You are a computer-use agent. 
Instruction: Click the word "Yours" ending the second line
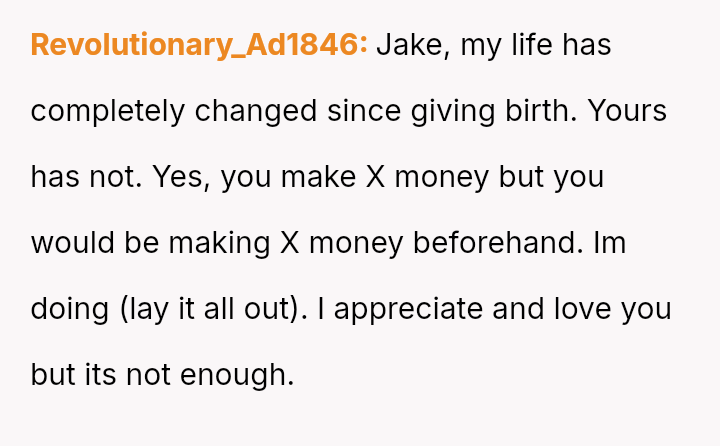point(628,111)
